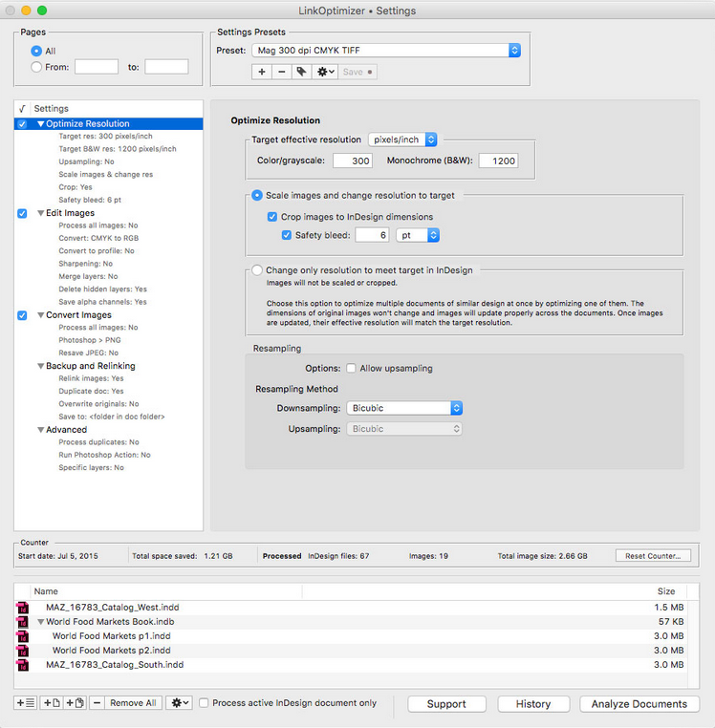Enable Allow upsampling checkbox
The image size is (715, 728).
click(352, 369)
